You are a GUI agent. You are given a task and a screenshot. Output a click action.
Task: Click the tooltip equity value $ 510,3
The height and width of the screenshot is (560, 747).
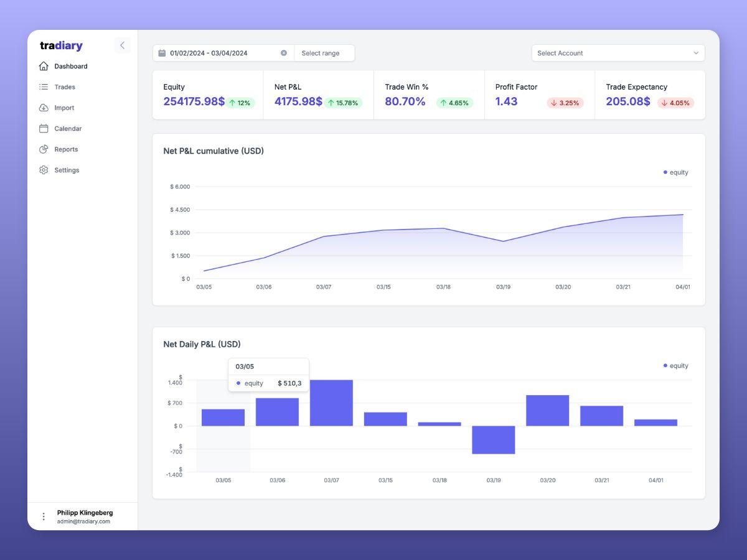coord(289,383)
